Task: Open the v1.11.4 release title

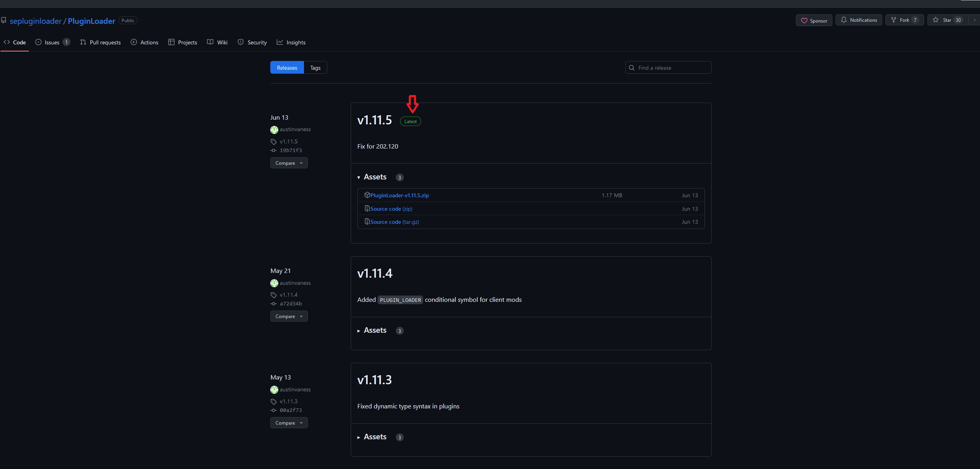Action: click(375, 273)
